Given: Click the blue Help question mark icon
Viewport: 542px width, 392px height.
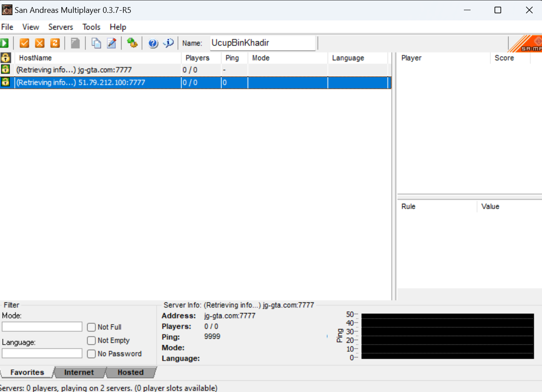Looking at the screenshot, I should tap(153, 43).
